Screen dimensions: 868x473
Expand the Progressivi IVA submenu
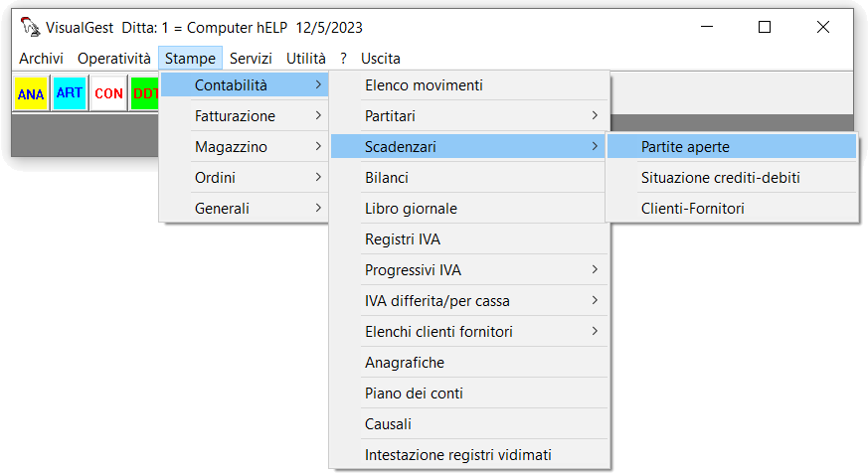point(470,270)
